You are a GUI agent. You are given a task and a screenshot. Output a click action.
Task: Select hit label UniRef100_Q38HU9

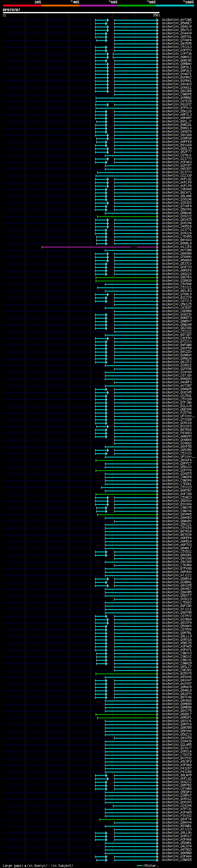tap(176, 281)
